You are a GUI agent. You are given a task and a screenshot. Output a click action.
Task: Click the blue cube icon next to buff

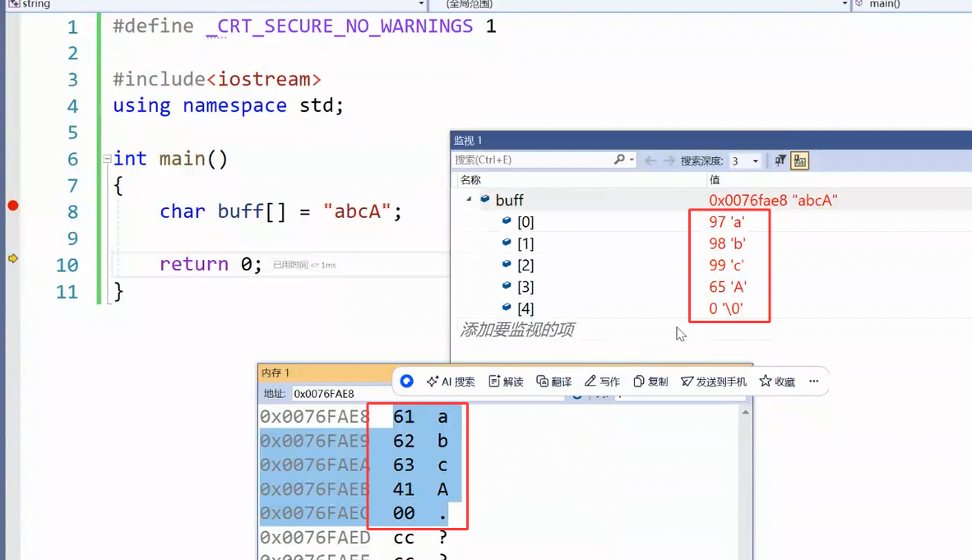484,199
